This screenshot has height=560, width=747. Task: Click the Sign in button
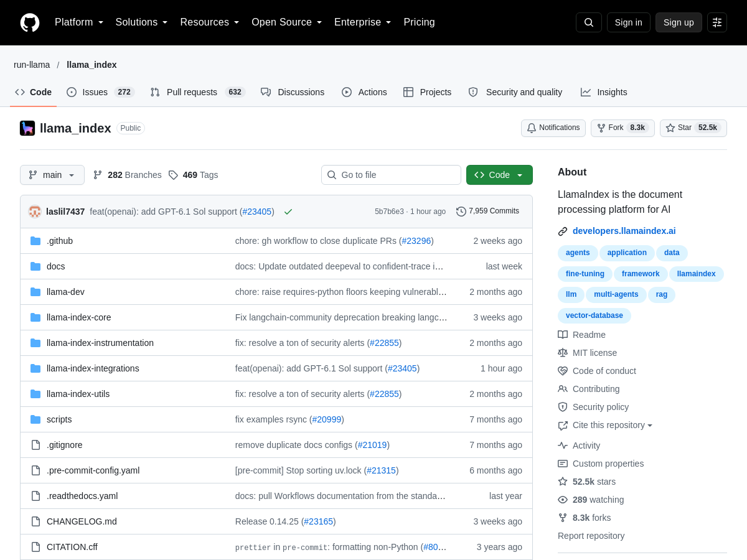(x=629, y=22)
